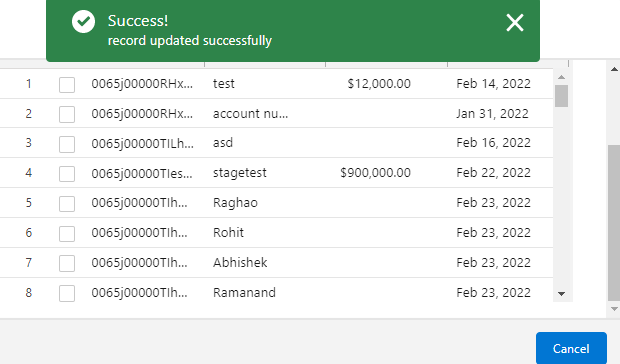Click the $900,000.00 amount cell

(375, 173)
